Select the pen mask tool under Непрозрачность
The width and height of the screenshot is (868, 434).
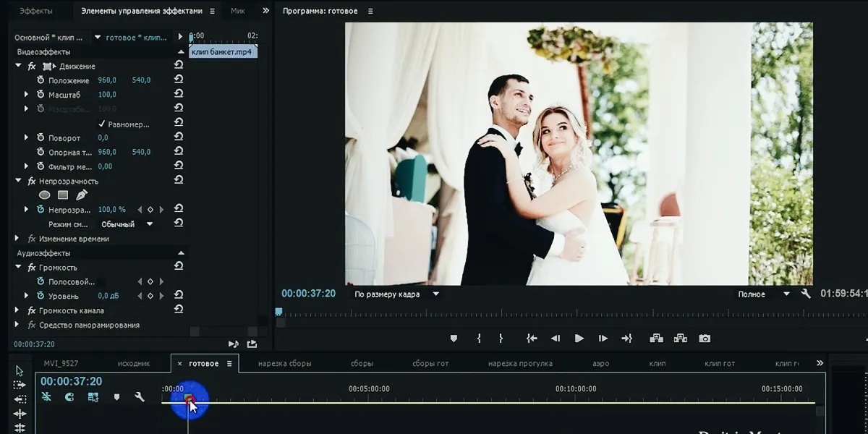click(81, 195)
